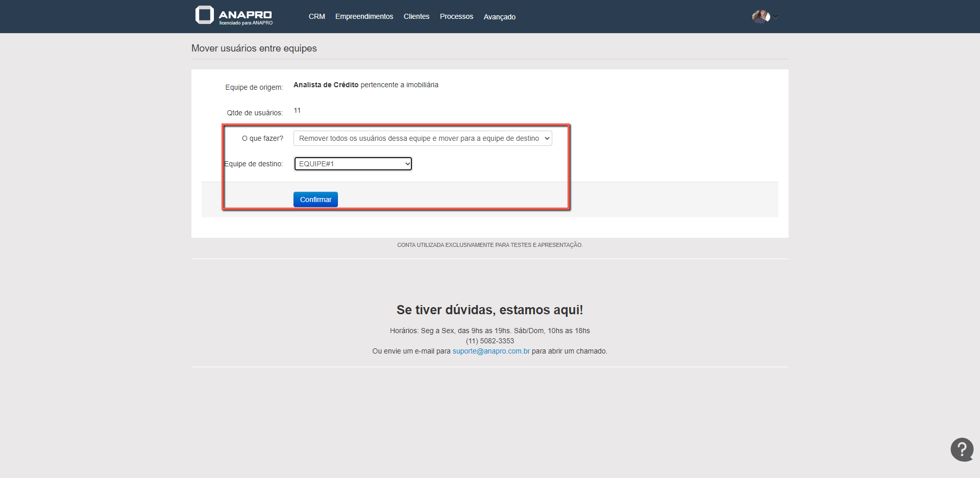Go to the Empreendimentos menu
Image resolution: width=980 pixels, height=478 pixels.
pos(364,16)
